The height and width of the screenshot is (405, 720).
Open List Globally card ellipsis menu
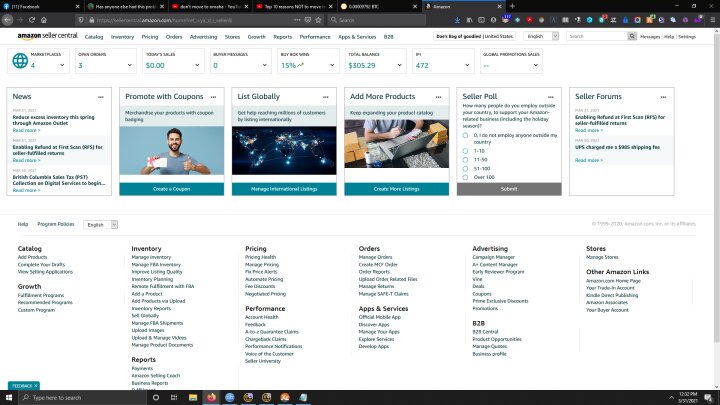click(x=326, y=97)
